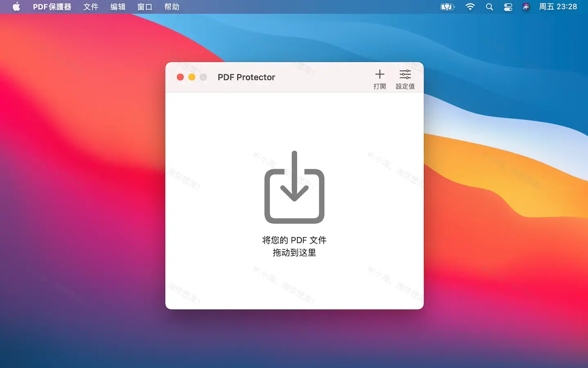
Task: Click the Siri icon in menu bar
Action: click(526, 7)
